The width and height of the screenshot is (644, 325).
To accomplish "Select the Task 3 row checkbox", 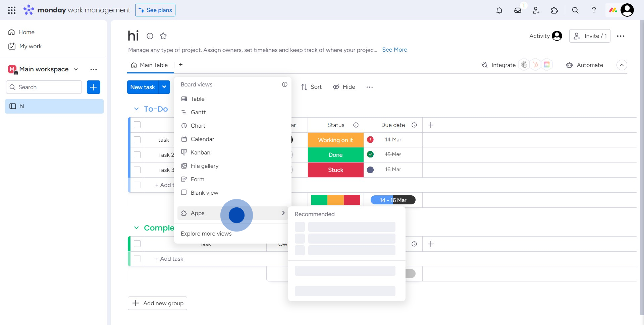I will tap(137, 170).
